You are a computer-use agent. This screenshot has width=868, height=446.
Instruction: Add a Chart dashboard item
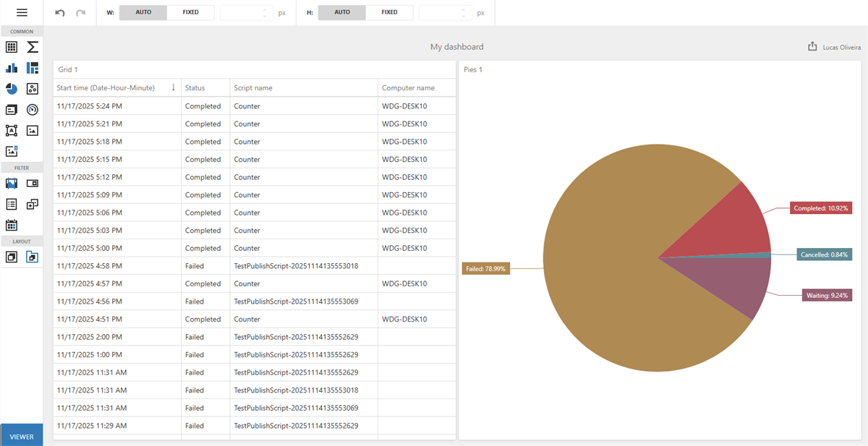pos(11,67)
